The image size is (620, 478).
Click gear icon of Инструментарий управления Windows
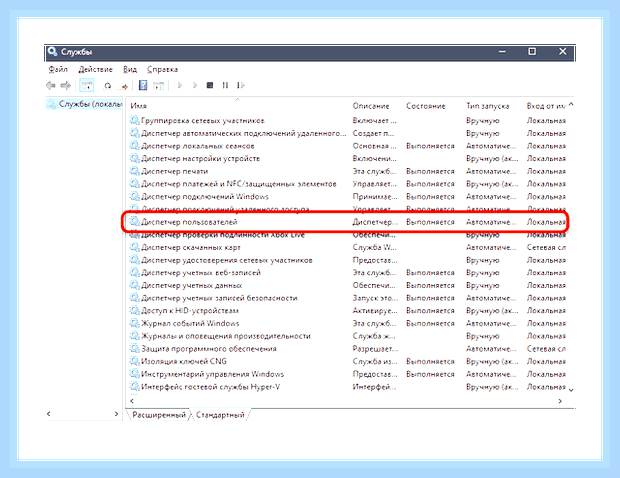[134, 374]
